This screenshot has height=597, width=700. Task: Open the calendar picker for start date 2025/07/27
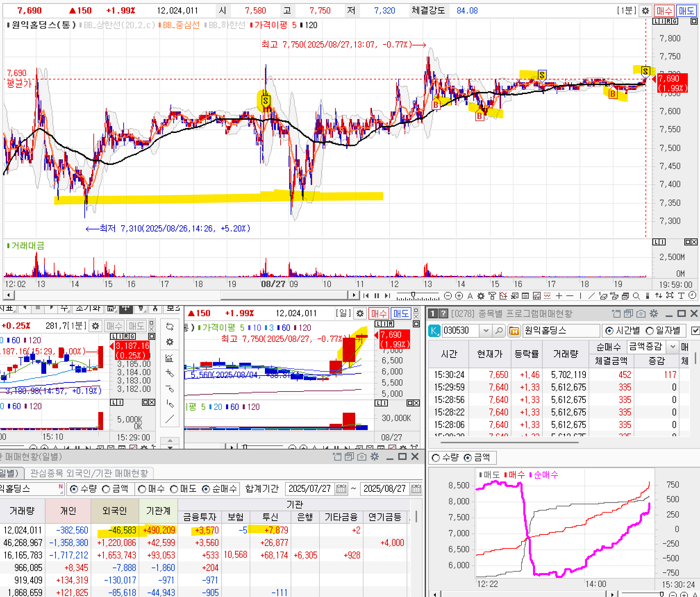tap(341, 489)
